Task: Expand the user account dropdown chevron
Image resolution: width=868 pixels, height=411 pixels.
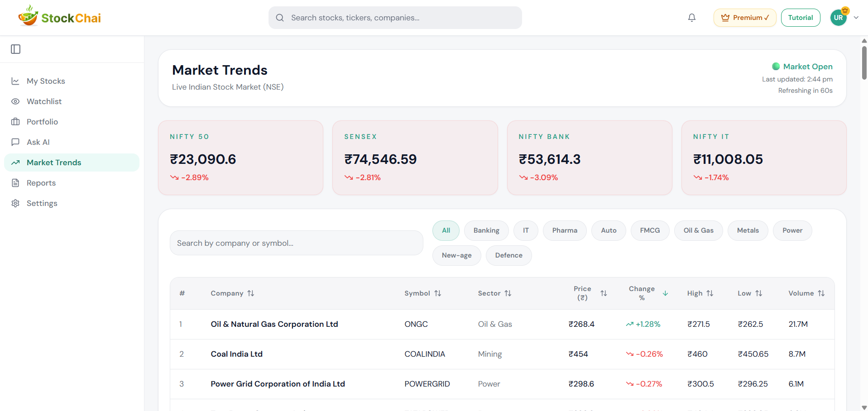Action: pyautogui.click(x=856, y=18)
